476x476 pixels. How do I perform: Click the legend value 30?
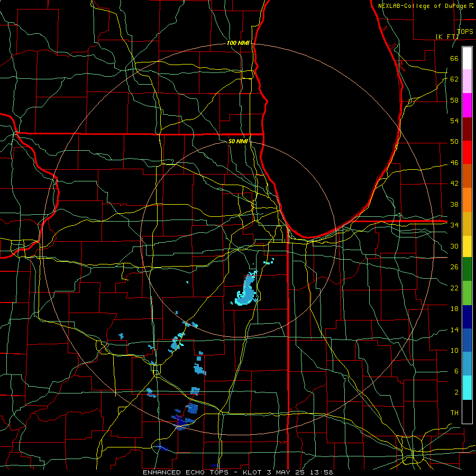coord(454,246)
